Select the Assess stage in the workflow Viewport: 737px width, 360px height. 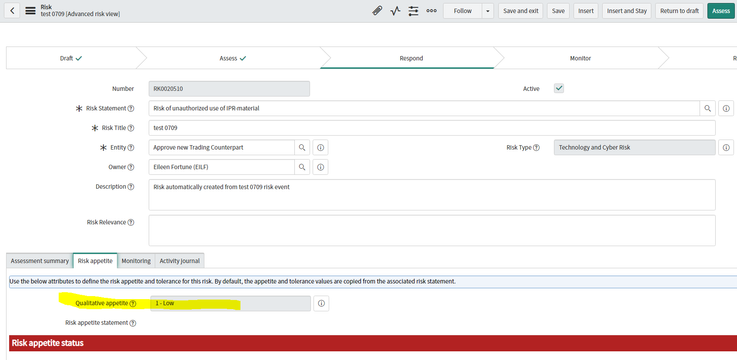pyautogui.click(x=233, y=58)
